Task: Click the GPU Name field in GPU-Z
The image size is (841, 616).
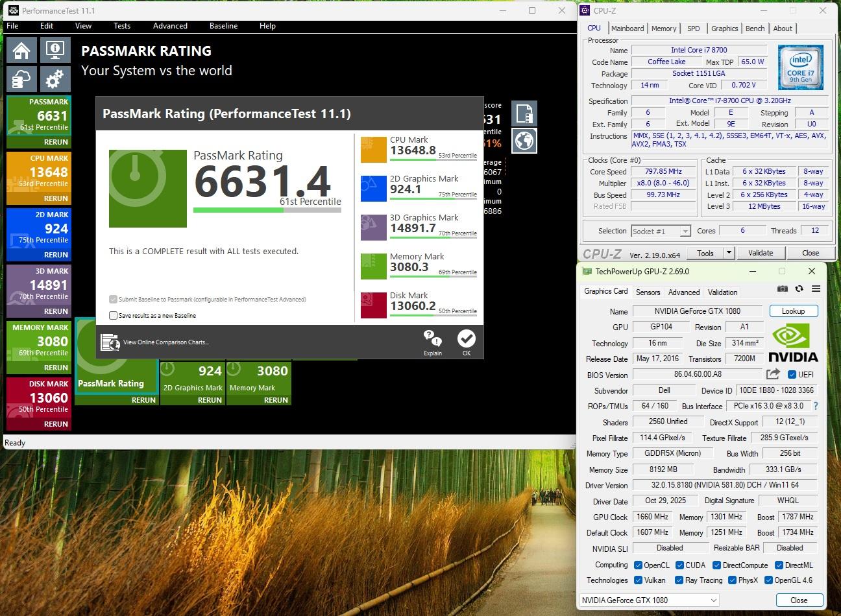Action: [x=698, y=311]
